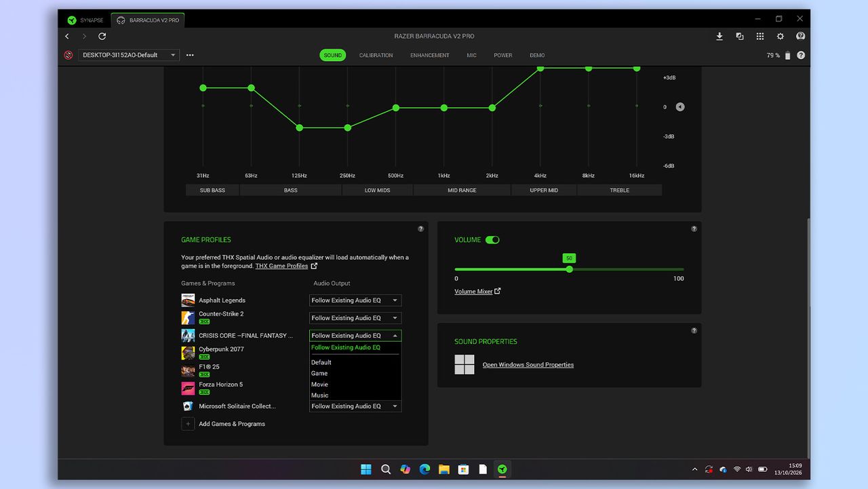Click the Volume panel help question mark
This screenshot has width=868, height=489.
pos(694,229)
